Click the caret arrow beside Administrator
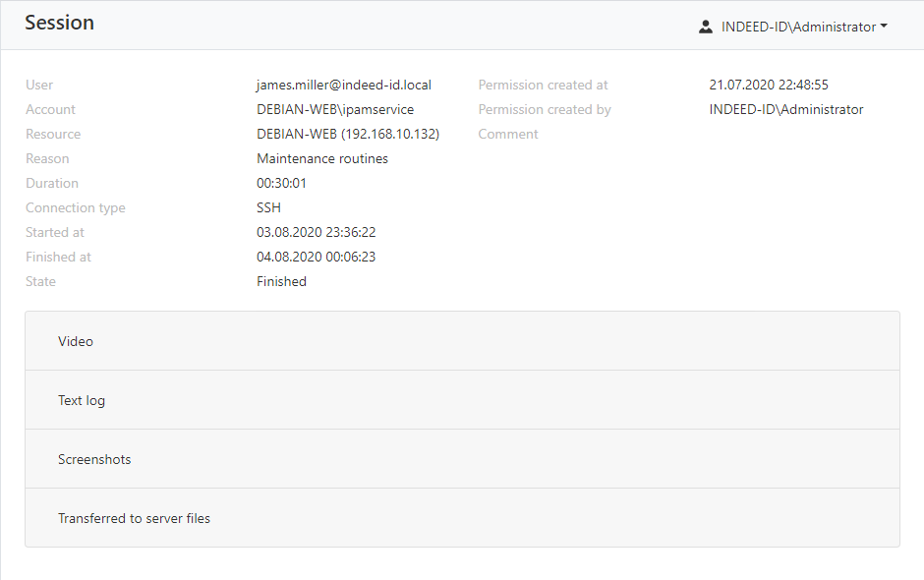Viewport: 924px width, 580px height. click(884, 27)
